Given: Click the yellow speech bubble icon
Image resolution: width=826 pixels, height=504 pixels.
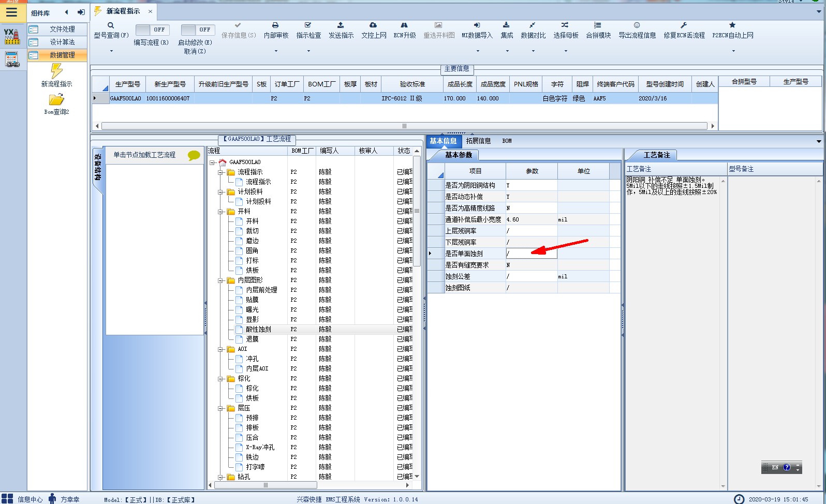Looking at the screenshot, I should tap(194, 155).
